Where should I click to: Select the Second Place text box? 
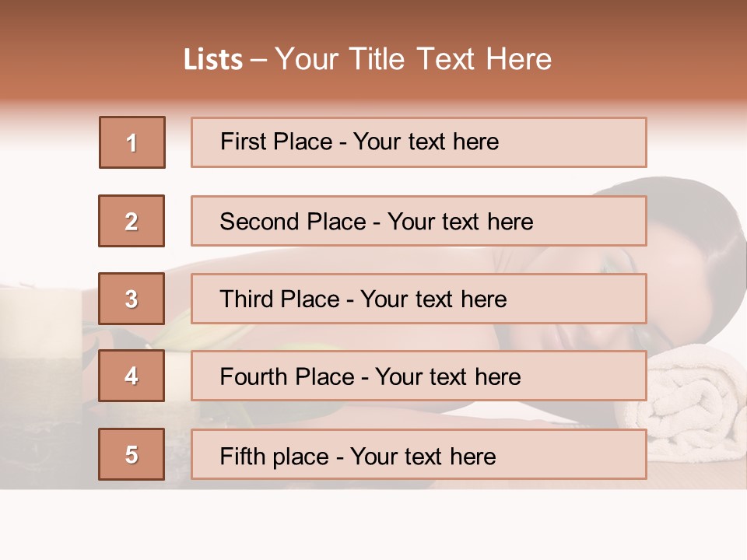click(x=419, y=221)
